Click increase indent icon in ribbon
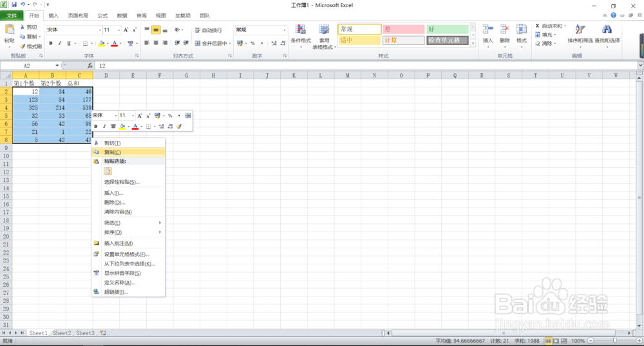 186,42
